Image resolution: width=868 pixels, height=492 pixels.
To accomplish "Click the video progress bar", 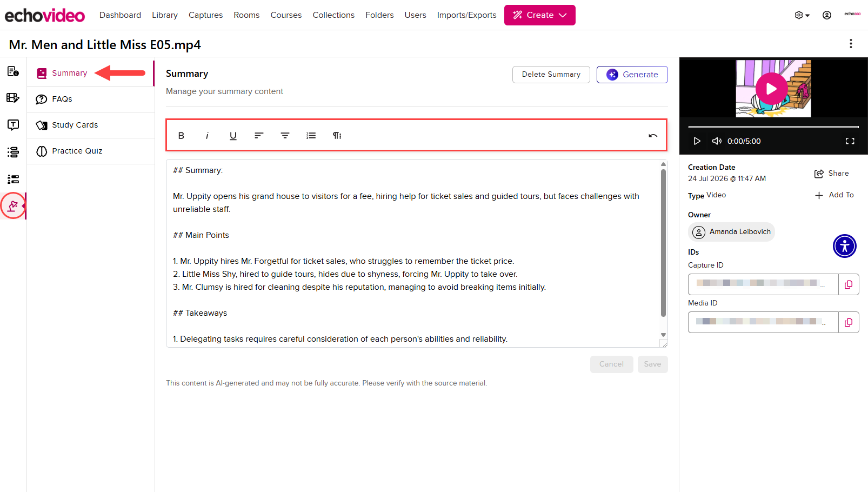I will 773,127.
